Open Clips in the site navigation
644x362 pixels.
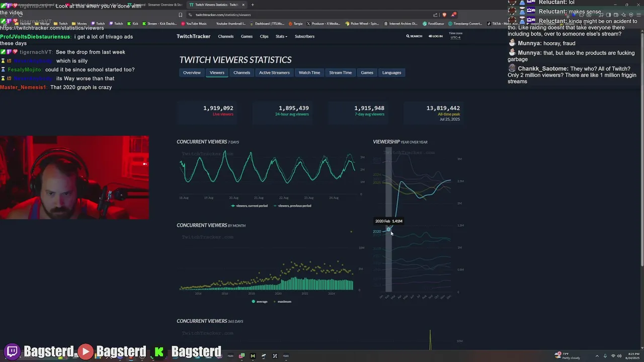264,36
